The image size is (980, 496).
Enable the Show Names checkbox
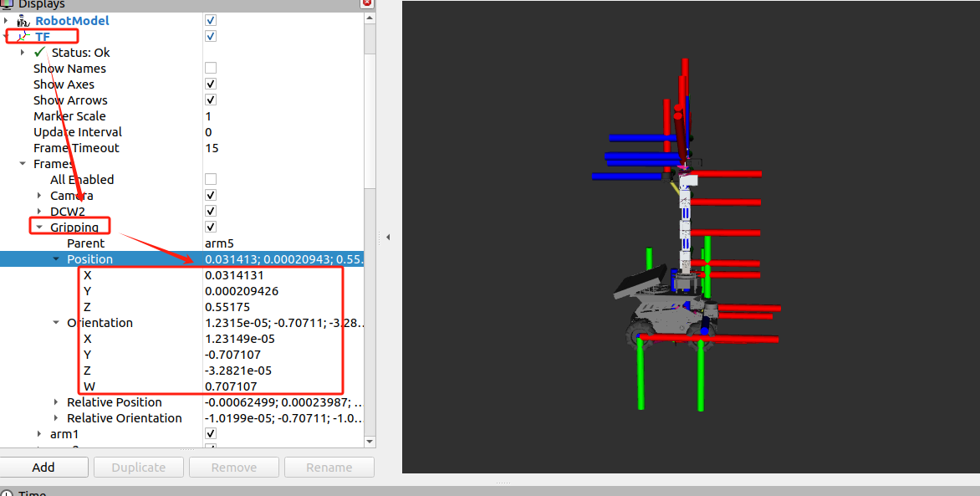pyautogui.click(x=211, y=68)
